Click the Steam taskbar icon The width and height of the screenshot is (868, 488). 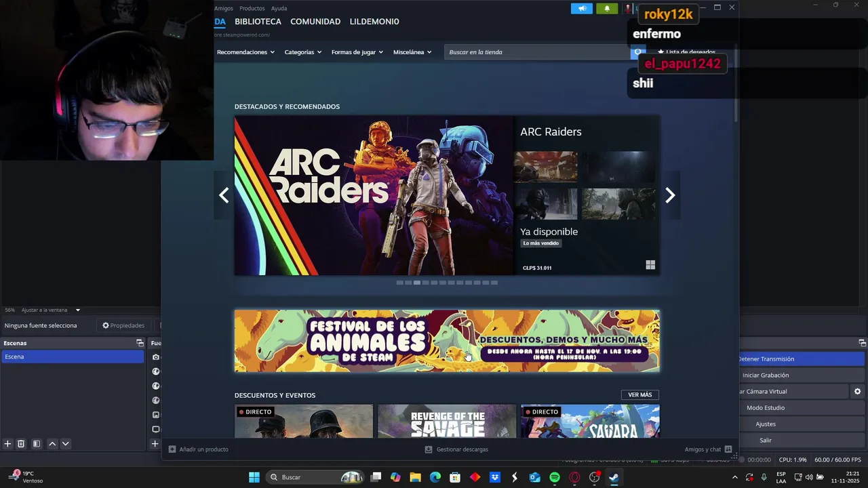tap(614, 477)
